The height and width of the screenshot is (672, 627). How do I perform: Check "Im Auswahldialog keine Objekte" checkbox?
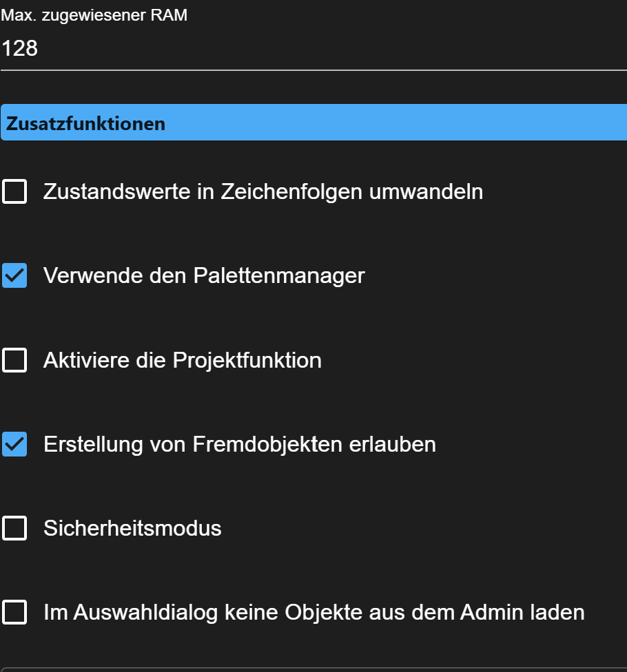click(14, 612)
